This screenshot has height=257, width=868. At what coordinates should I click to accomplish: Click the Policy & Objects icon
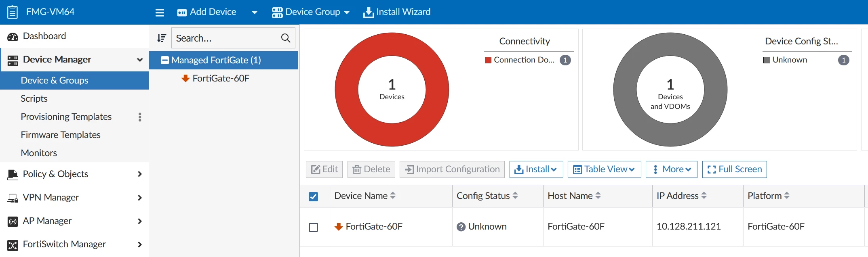click(13, 175)
